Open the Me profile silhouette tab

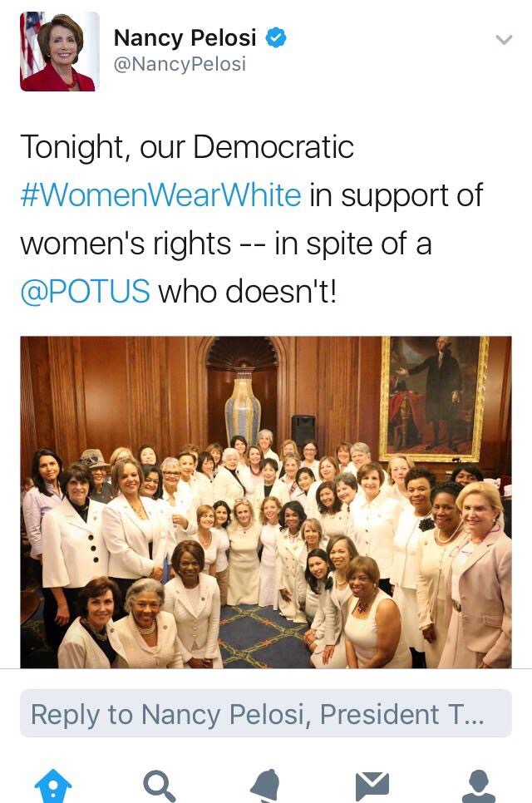pyautogui.click(x=478, y=786)
